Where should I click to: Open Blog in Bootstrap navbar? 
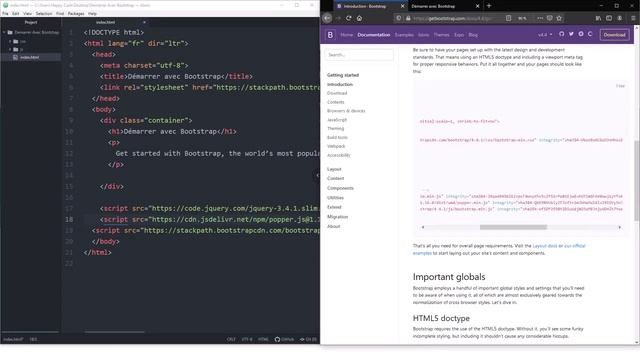(x=473, y=35)
